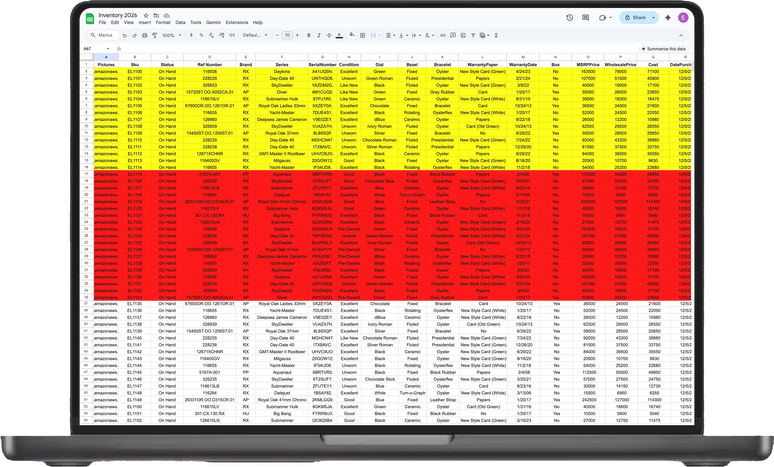This screenshot has width=774, height=467.
Task: Search the Menus box
Action: (x=102, y=35)
